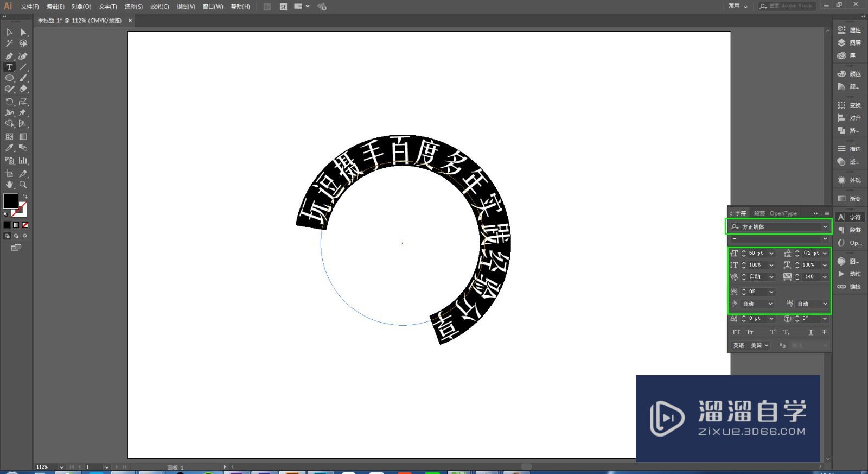Screen dimensions: 868x474
Task: Open the 效果(C) menu
Action: pos(159,7)
